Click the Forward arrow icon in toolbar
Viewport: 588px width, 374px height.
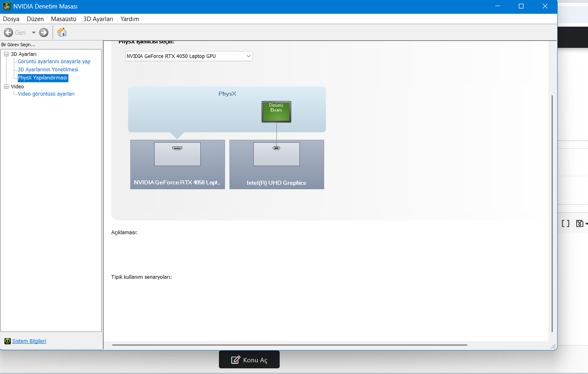pos(44,32)
